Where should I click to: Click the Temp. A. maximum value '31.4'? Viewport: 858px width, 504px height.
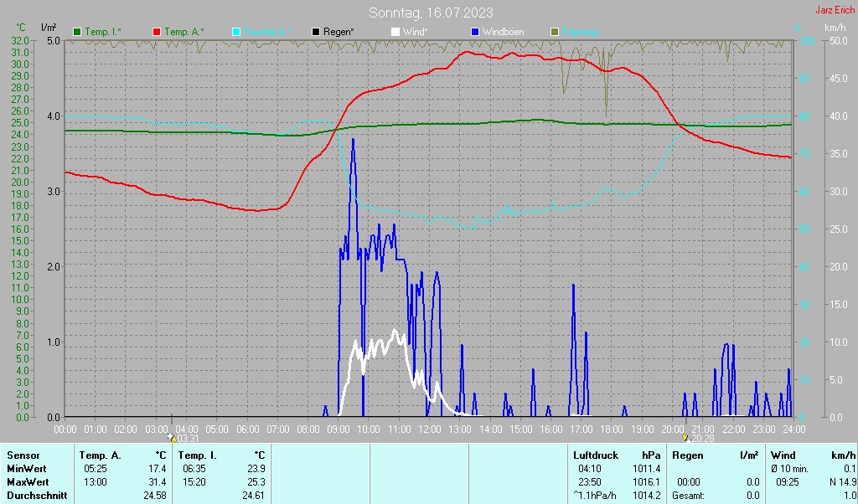(157, 483)
